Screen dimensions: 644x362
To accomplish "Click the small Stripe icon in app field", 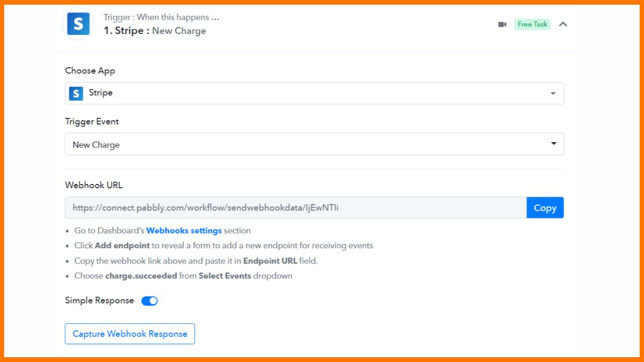I will 76,93.
